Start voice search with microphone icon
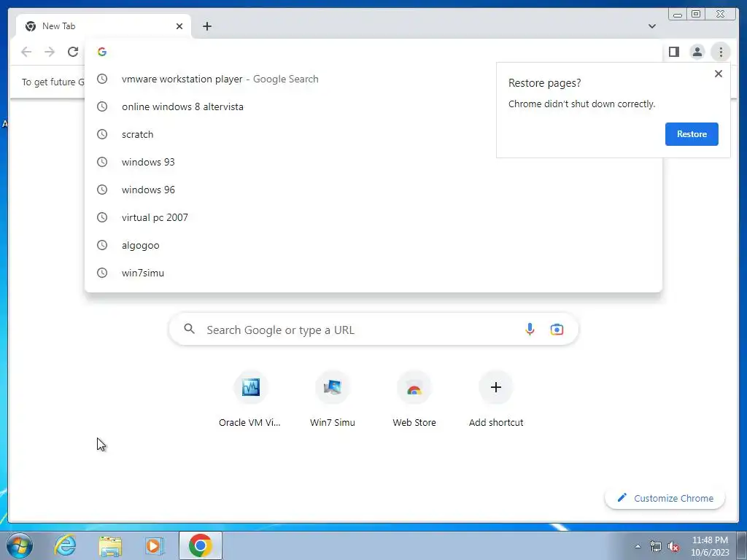747x560 pixels. pos(530,330)
